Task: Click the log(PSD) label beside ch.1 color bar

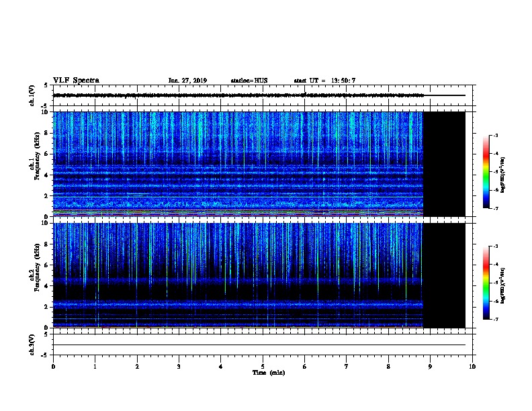Action: point(502,175)
